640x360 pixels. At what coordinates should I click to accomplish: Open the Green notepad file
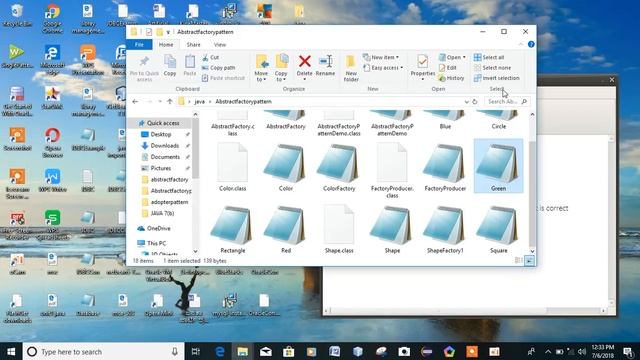[498, 166]
